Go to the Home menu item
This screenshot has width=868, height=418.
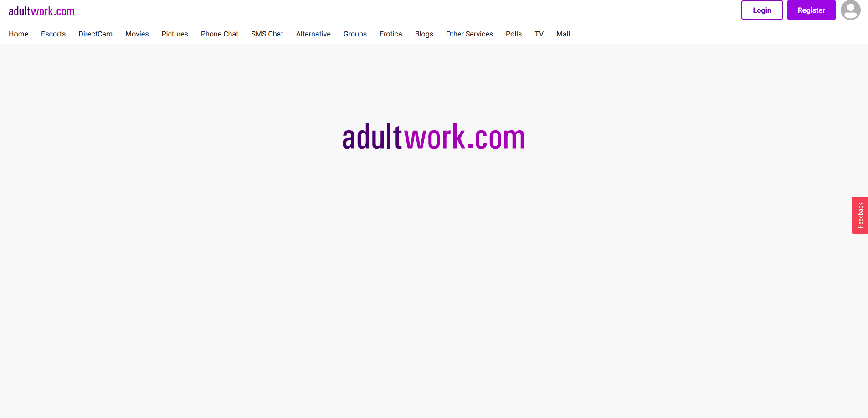pos(18,34)
